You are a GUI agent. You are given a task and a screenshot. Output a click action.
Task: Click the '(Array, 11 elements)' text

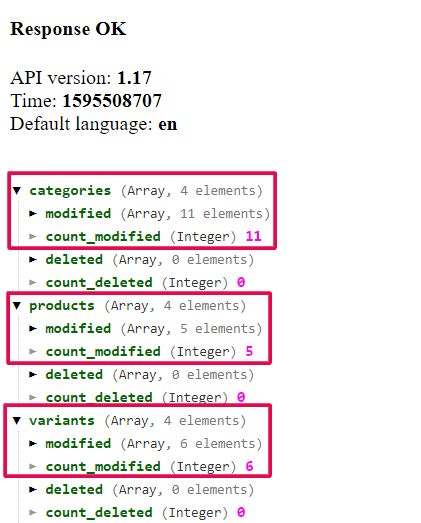(195, 214)
